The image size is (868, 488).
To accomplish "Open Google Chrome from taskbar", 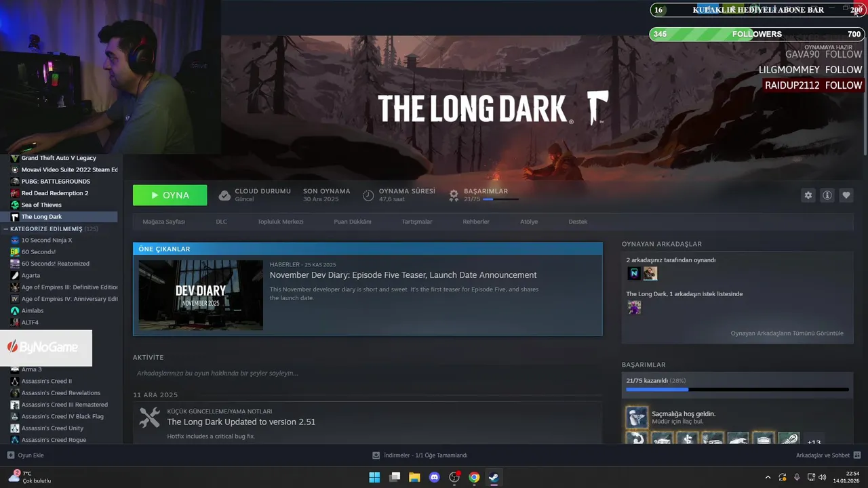I will click(474, 477).
